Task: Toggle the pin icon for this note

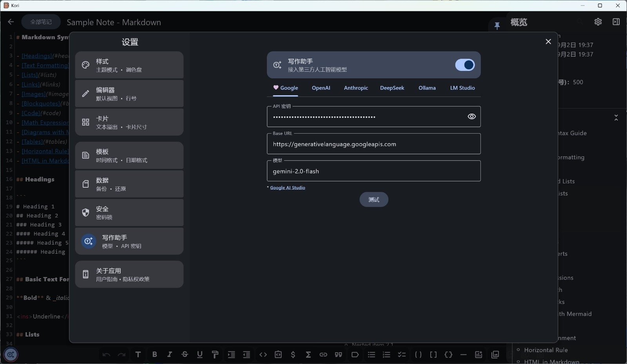Action: pyautogui.click(x=497, y=26)
